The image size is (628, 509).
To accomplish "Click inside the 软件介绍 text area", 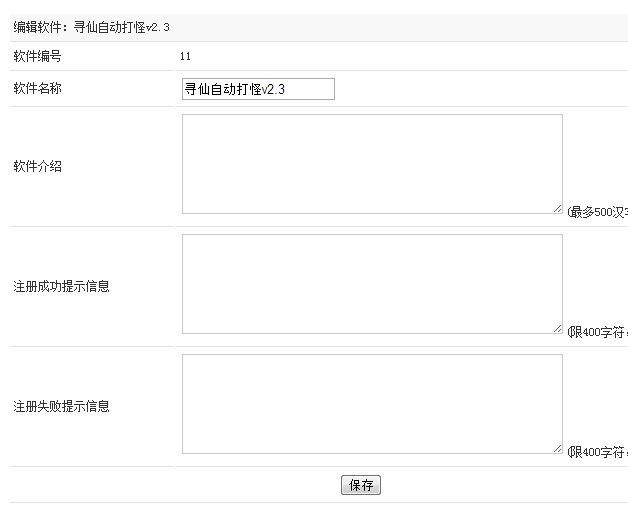I will [372, 164].
